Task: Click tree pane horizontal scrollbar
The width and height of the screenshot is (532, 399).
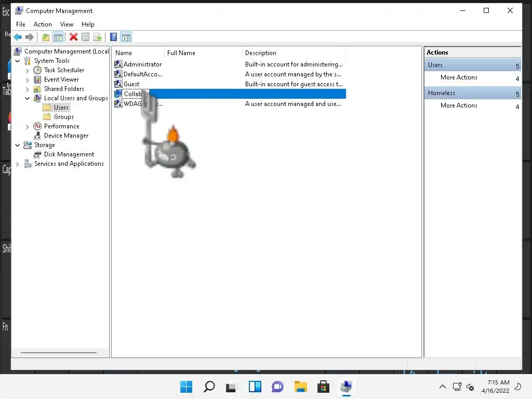Action: point(59,353)
